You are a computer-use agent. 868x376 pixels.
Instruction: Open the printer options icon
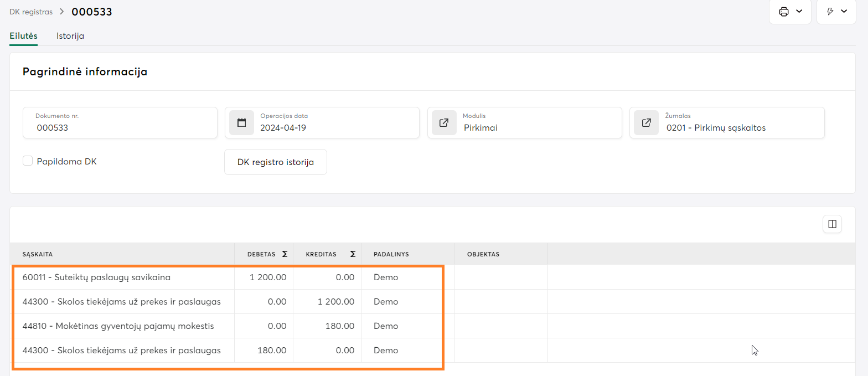tap(784, 12)
